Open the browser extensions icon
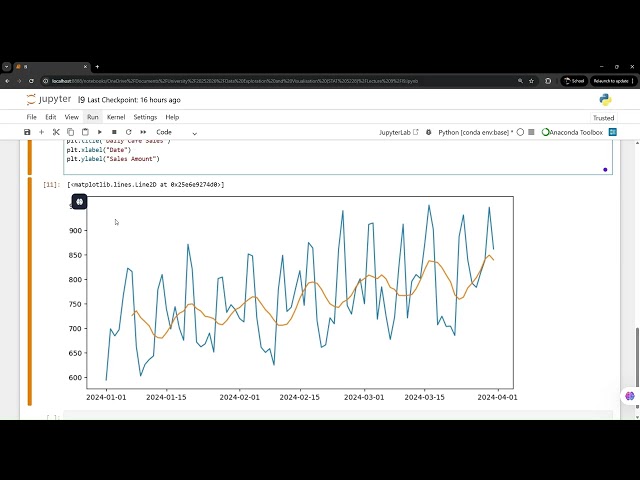Screen dimensions: 640x480 pyautogui.click(x=548, y=81)
